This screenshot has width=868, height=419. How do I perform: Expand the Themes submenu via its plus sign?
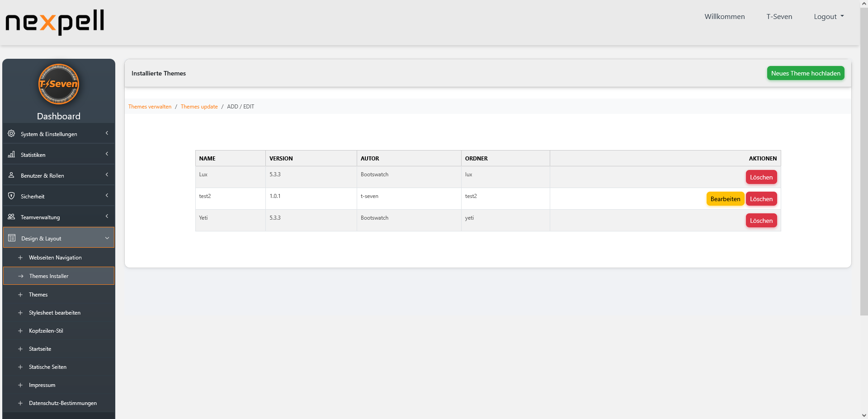pos(20,294)
